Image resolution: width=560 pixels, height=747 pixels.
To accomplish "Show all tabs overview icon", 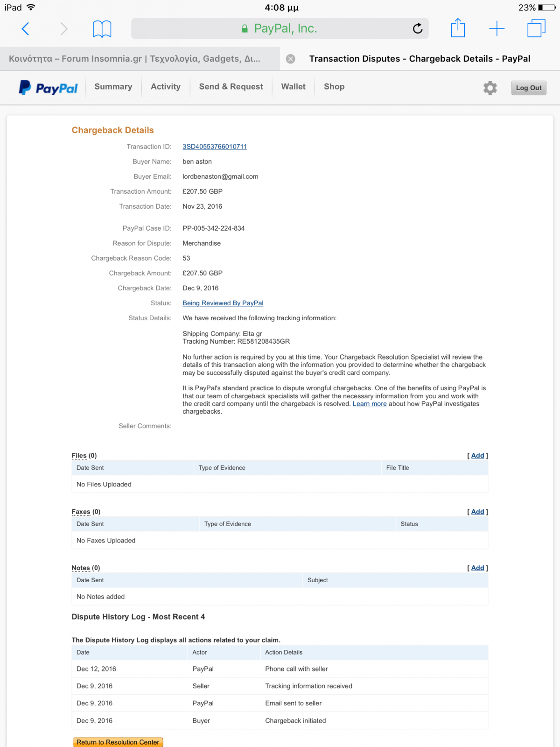I will tap(536, 28).
